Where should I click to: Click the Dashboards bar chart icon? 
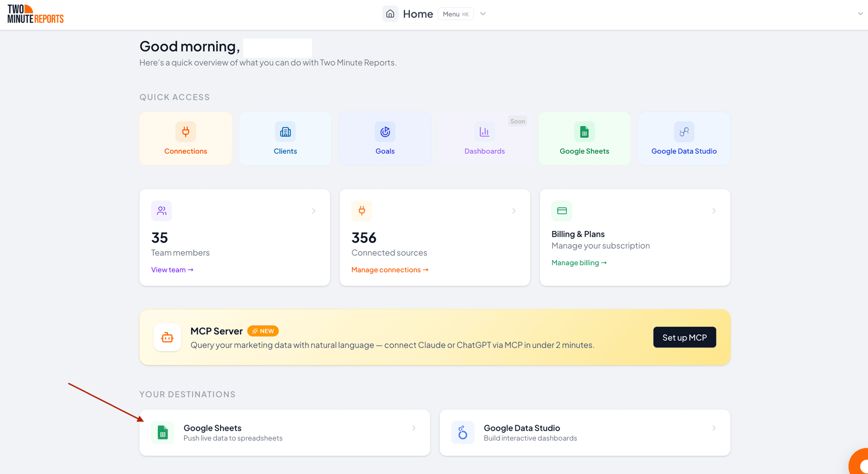pos(485,132)
